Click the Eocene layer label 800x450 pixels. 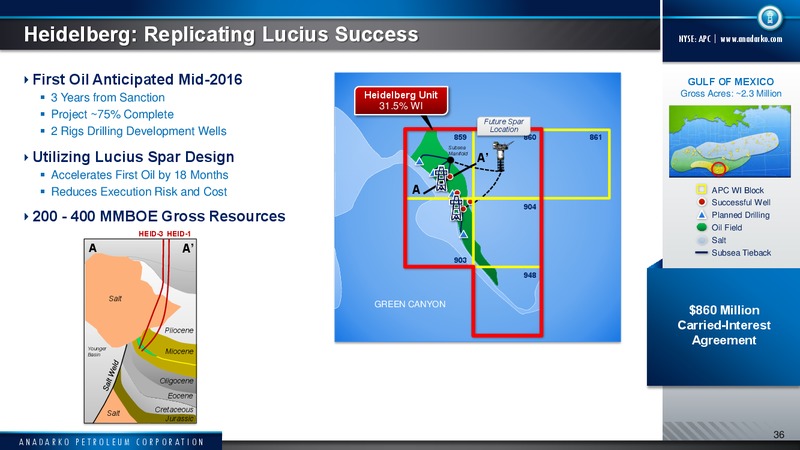pos(181,395)
